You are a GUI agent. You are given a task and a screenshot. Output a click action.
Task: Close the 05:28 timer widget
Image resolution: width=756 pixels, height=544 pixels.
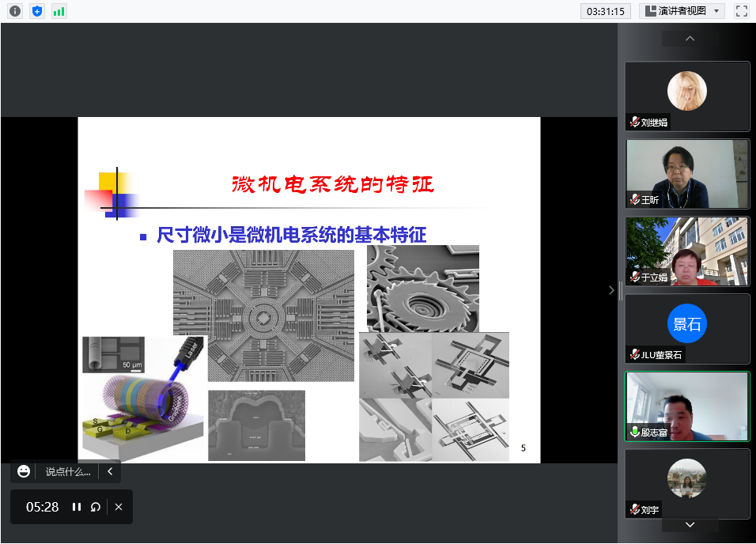point(119,507)
